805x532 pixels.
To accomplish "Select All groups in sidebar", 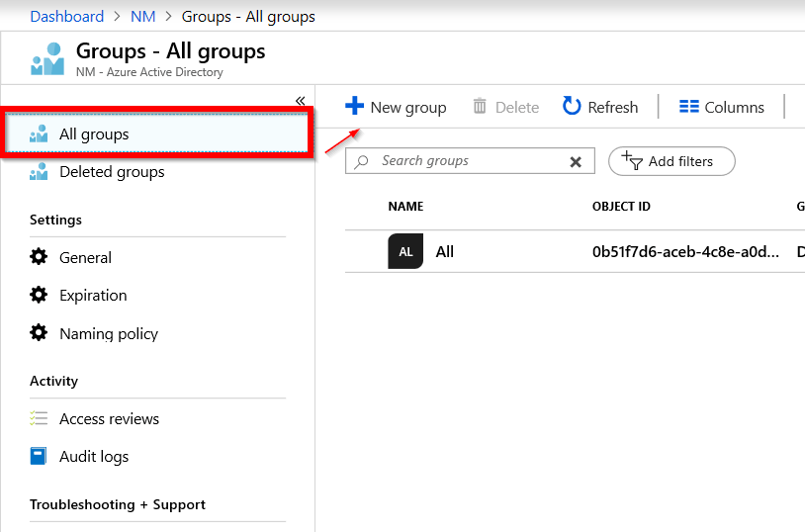I will tap(94, 134).
